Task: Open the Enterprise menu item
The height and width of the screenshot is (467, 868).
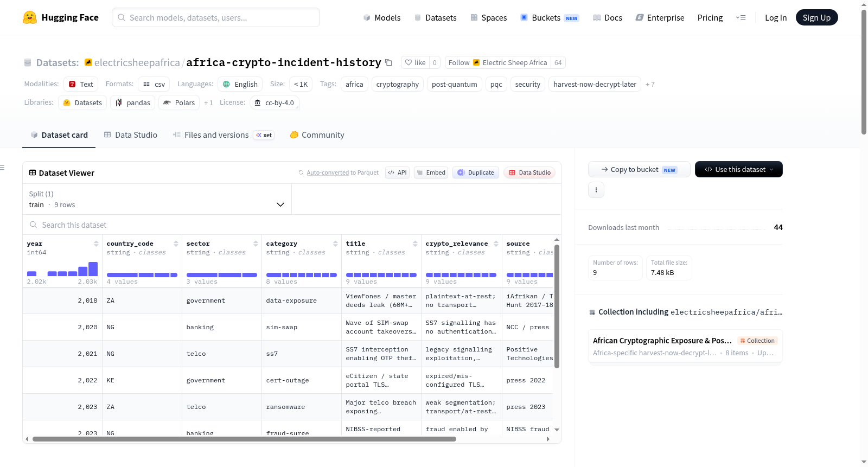Action: 660,17
